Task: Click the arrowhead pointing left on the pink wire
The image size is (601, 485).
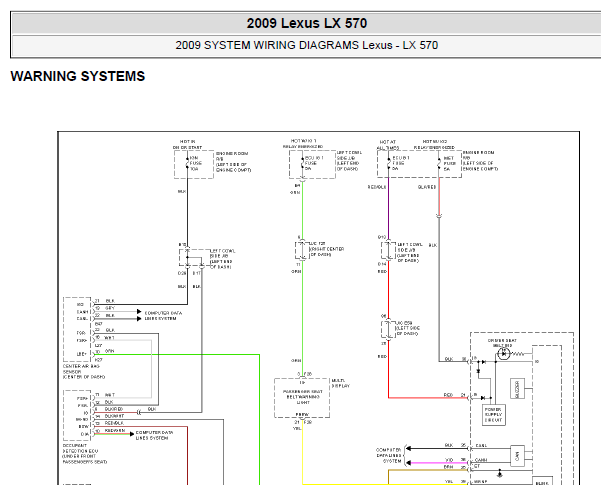Action: coord(409,463)
